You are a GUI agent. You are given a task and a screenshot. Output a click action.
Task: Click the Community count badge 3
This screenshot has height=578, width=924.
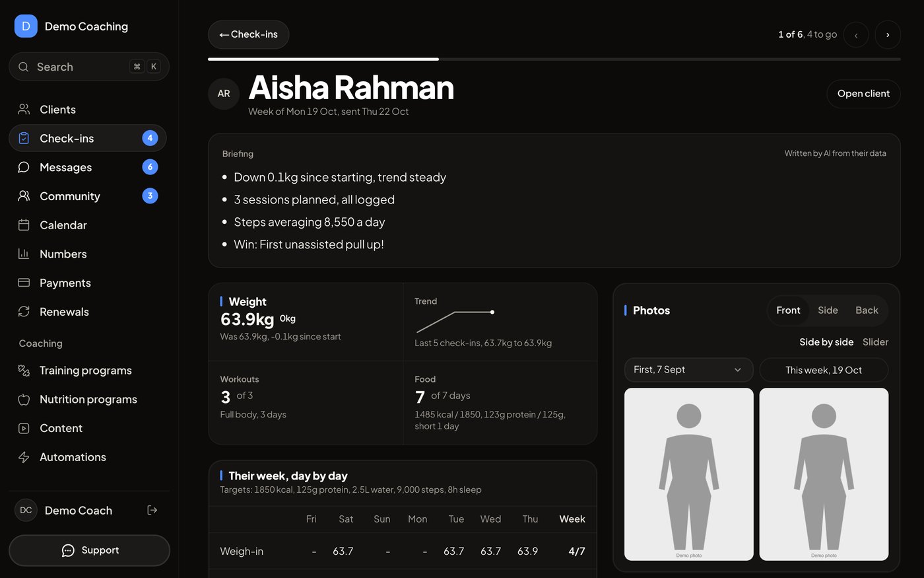(150, 196)
